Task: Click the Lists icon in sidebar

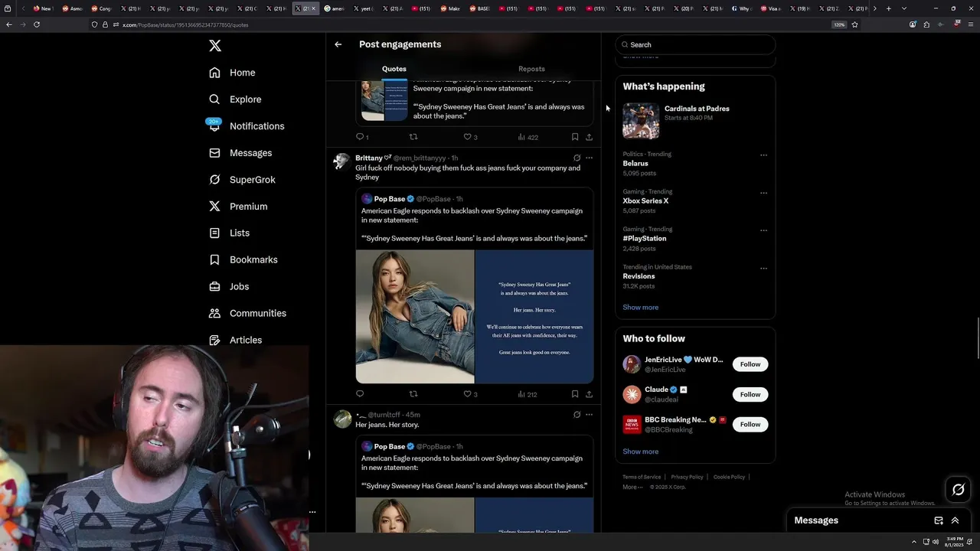Action: [214, 233]
